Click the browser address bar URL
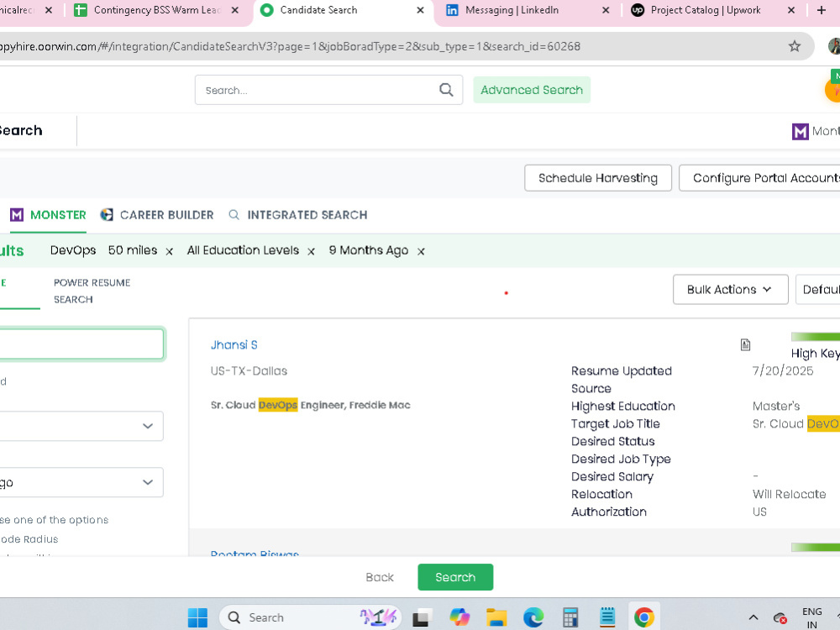840x630 pixels. pyautogui.click(x=290, y=46)
